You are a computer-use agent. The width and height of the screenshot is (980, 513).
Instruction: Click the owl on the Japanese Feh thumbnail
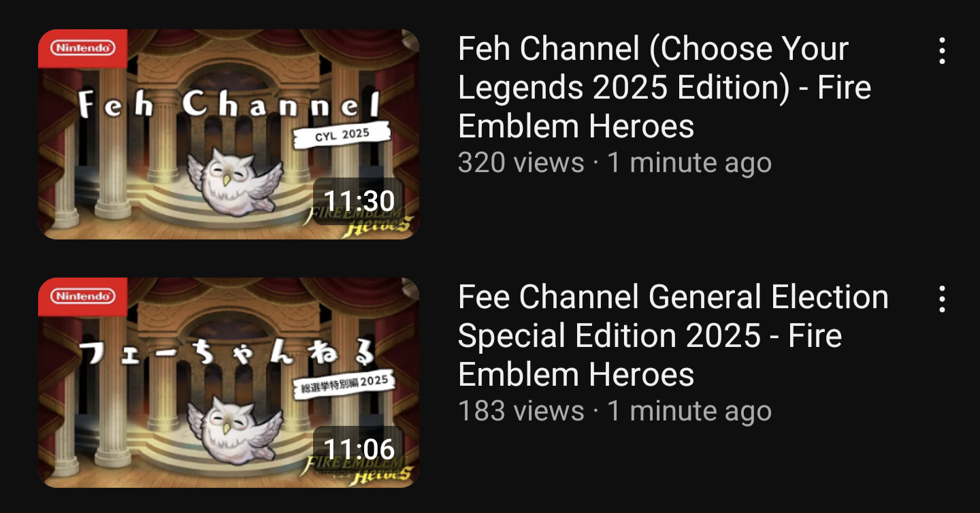pyautogui.click(x=235, y=428)
